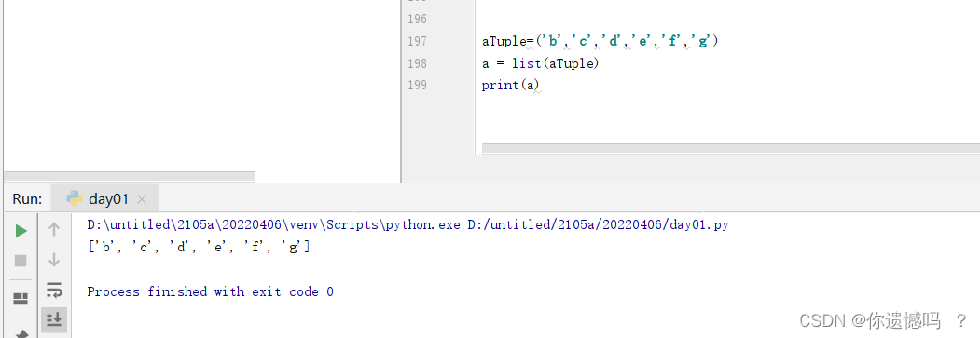Click the 'Run:' panel label
The width and height of the screenshot is (980, 338).
(27, 199)
